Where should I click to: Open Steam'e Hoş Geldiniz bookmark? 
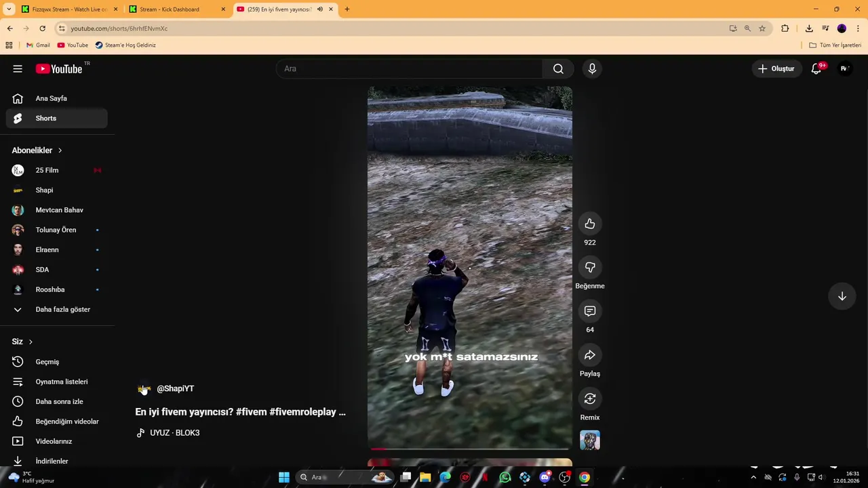(125, 45)
